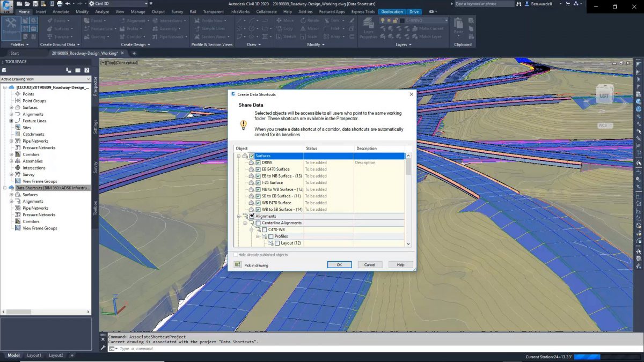Collapse the Surfaces tree node
This screenshot has width=644, height=362.
coord(238,156)
